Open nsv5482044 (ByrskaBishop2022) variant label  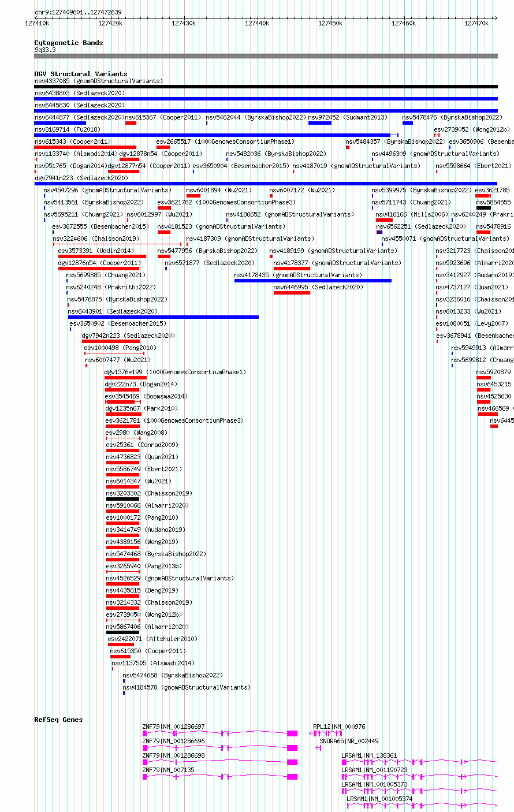pyautogui.click(x=256, y=117)
